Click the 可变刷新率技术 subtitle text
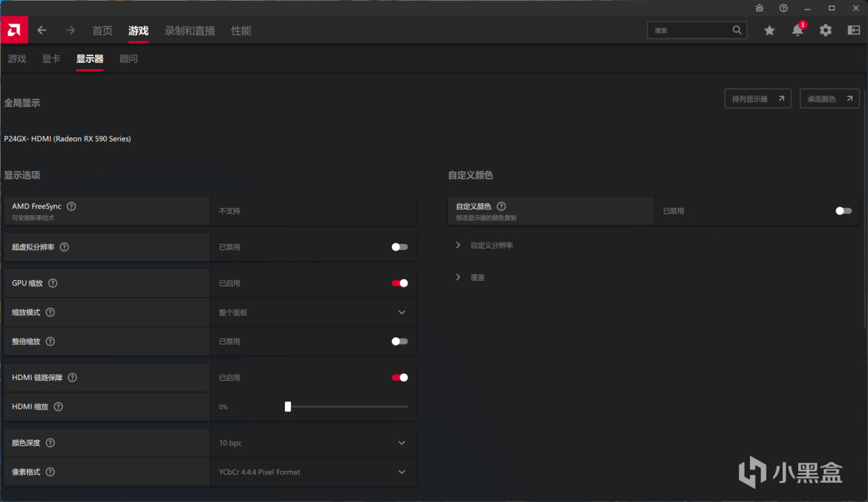Image resolution: width=868 pixels, height=502 pixels. (33, 217)
